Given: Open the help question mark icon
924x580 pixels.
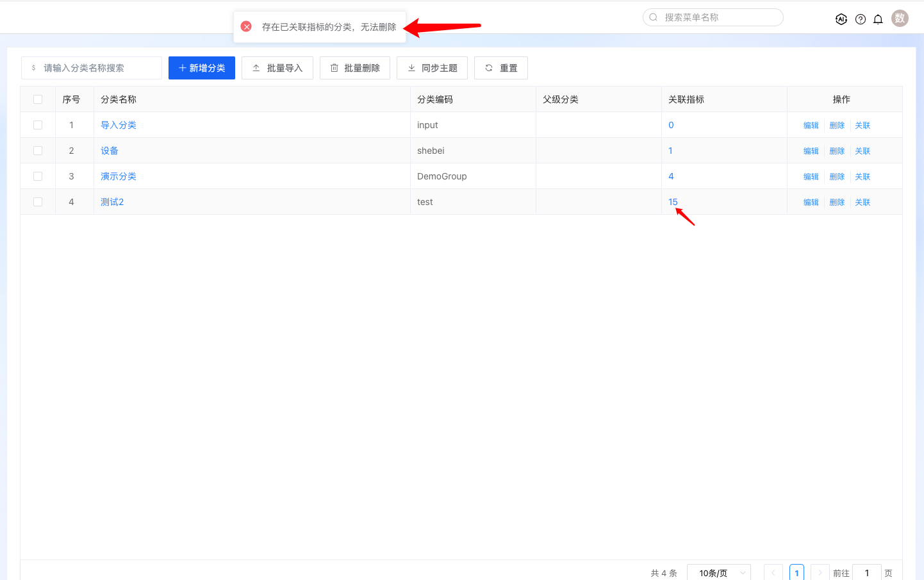Looking at the screenshot, I should click(x=861, y=19).
